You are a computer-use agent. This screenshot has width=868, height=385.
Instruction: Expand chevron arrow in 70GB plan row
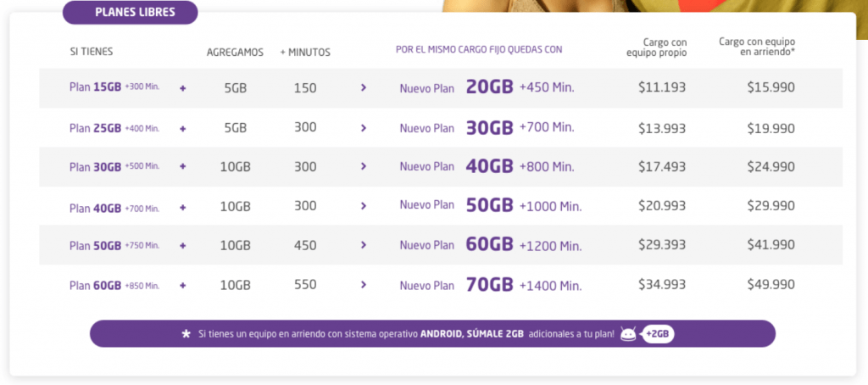tap(364, 285)
